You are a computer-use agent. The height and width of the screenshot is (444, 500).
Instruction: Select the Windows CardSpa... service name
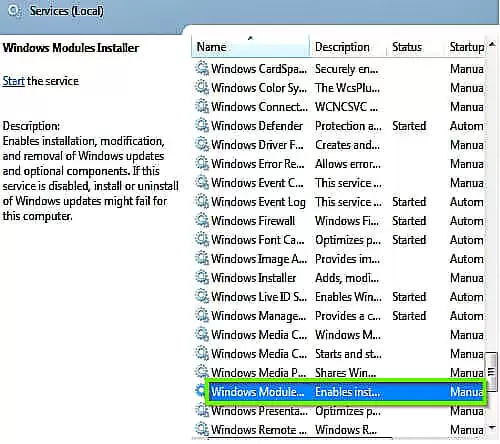[259, 69]
